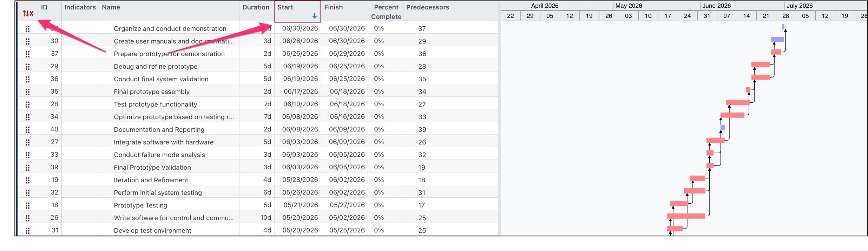The height and width of the screenshot is (251, 868).
Task: Click drag handle of Integrate software with hardware
Action: coord(27,142)
